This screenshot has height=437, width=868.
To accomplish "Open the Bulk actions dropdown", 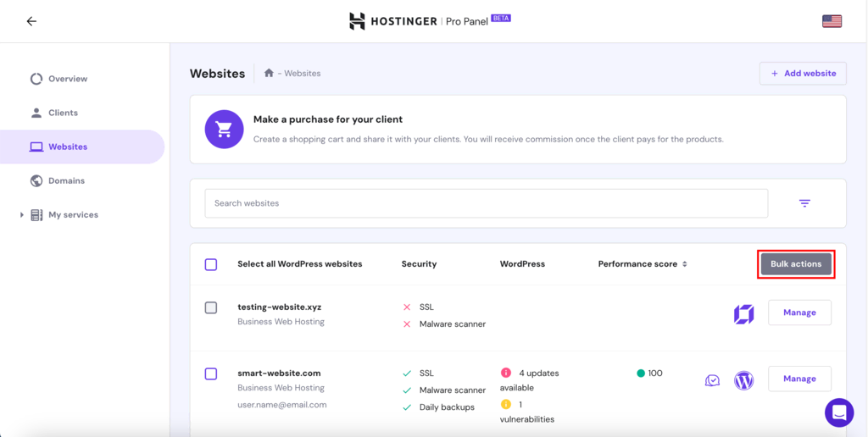I will click(796, 264).
